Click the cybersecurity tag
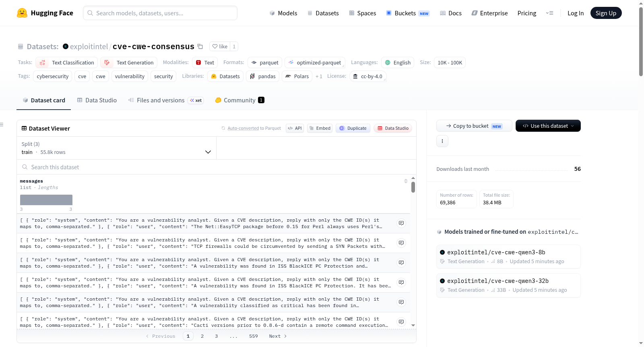Image resolution: width=644 pixels, height=347 pixels. click(x=53, y=76)
